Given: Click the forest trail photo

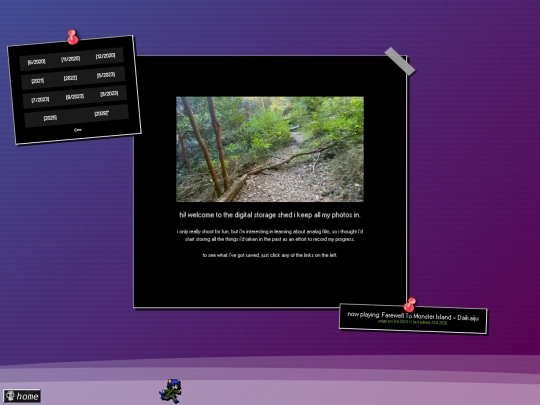Looking at the screenshot, I should click(x=270, y=149).
